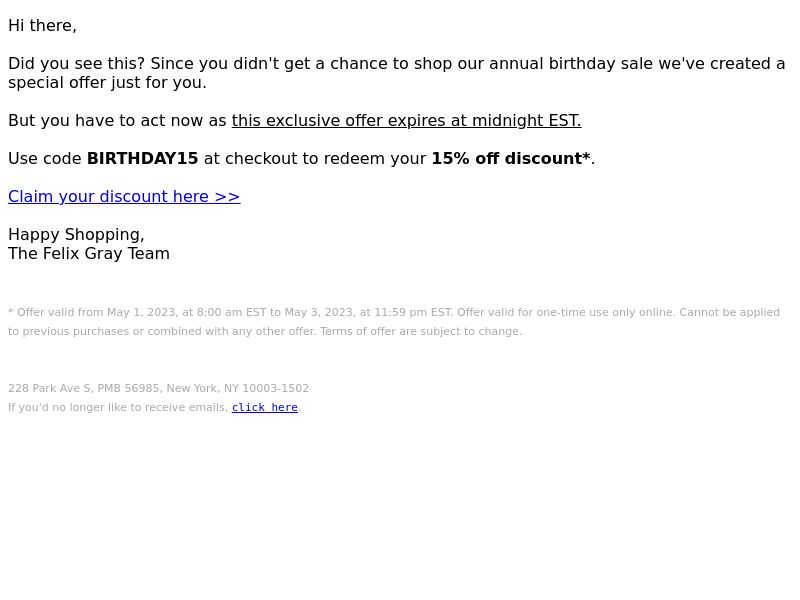800x600 pixels.
Task: Click the special offer just for you line
Action: pos(108,83)
